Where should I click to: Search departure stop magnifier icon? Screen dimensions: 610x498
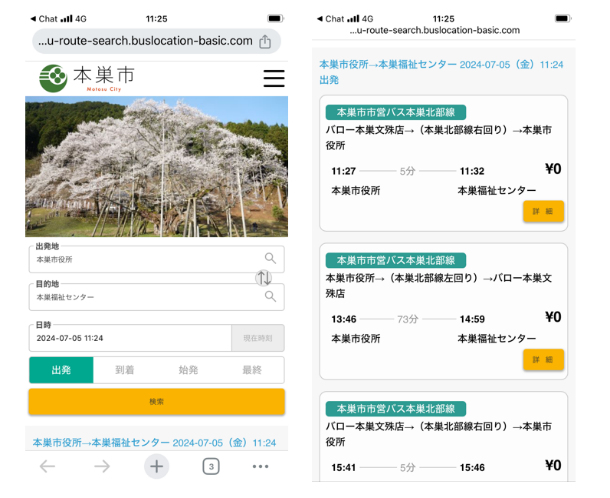(270, 258)
